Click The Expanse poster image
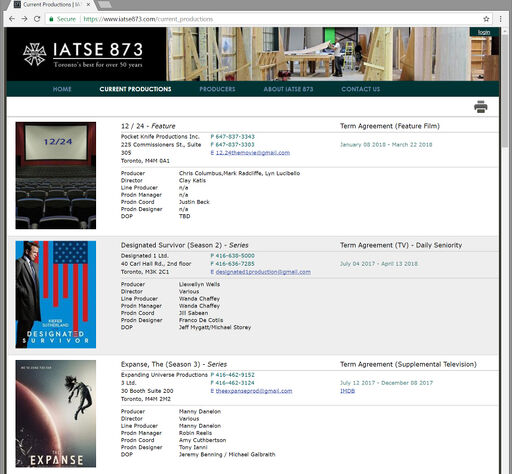The height and width of the screenshot is (474, 512). 56,413
